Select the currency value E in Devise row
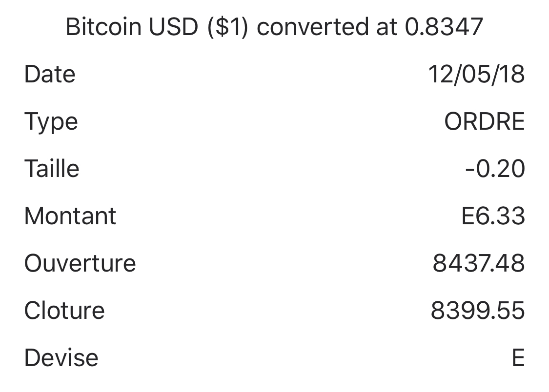This screenshot has width=549, height=392. coord(518,358)
